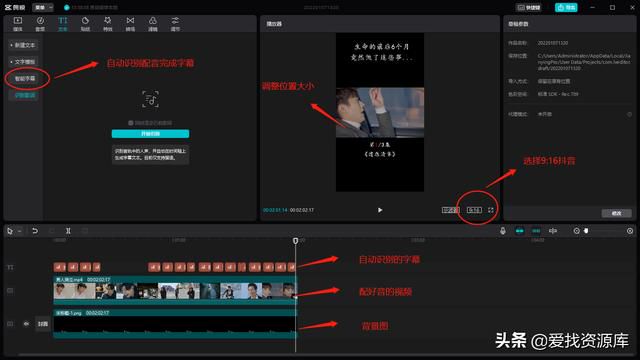Select the Stickers (贴纸) icon

point(85,24)
